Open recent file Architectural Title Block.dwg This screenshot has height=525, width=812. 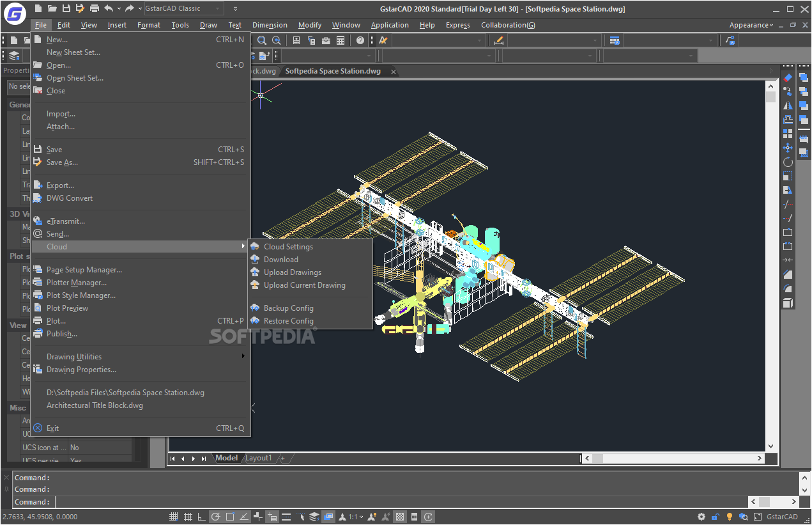pyautogui.click(x=141, y=405)
